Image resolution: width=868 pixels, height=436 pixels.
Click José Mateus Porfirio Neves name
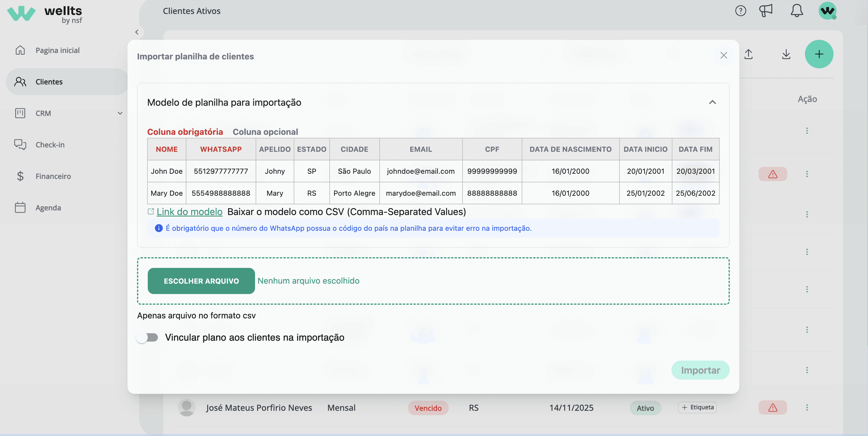[x=259, y=408]
